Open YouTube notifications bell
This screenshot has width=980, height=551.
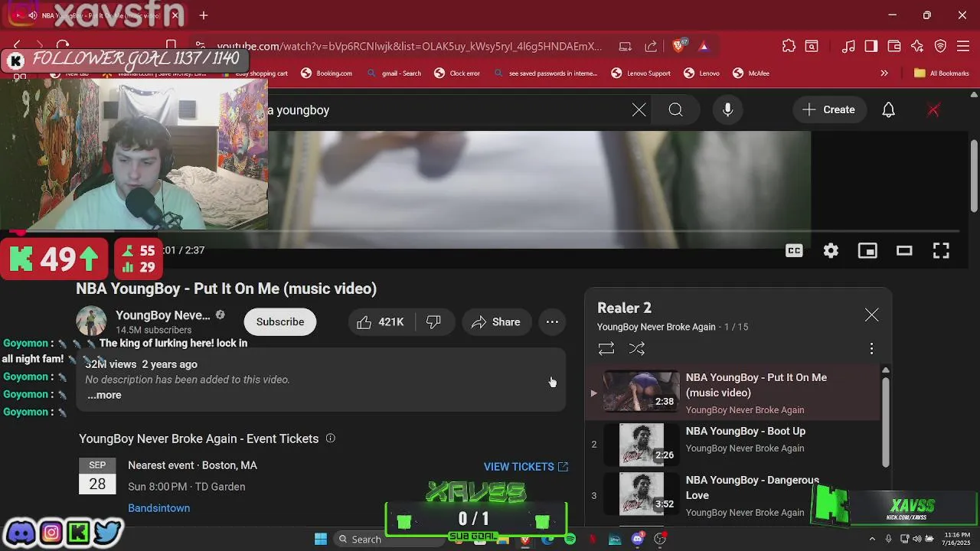pyautogui.click(x=888, y=110)
